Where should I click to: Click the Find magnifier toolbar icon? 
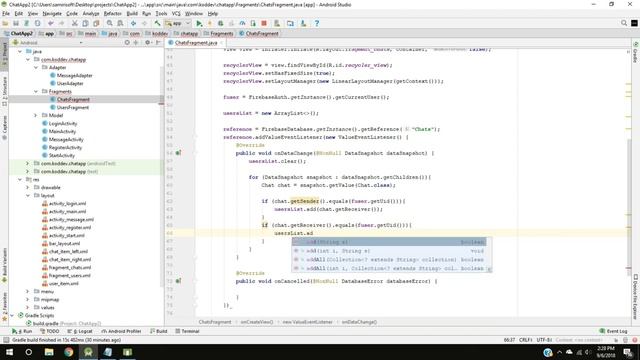[x=110, y=23]
